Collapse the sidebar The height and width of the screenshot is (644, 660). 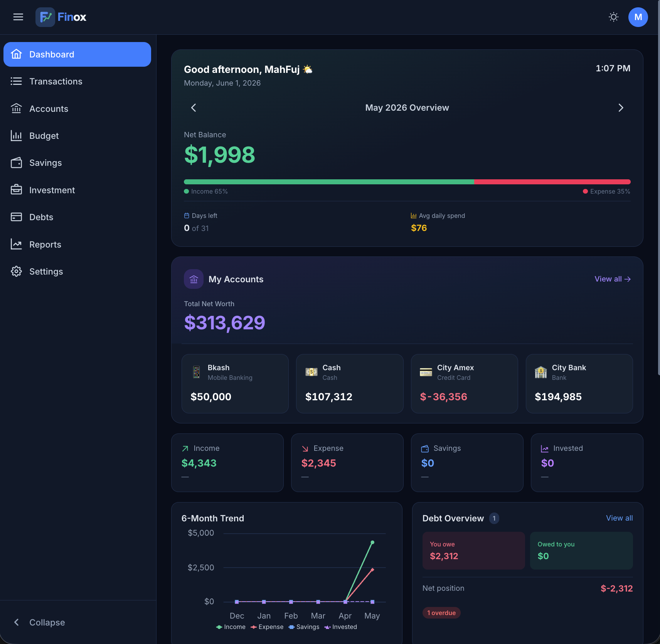[x=77, y=622]
